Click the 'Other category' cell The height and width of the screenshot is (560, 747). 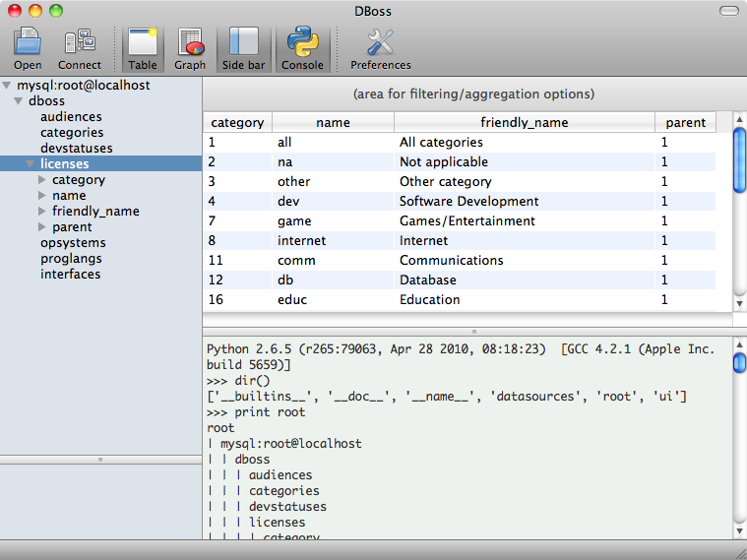pyautogui.click(x=524, y=182)
